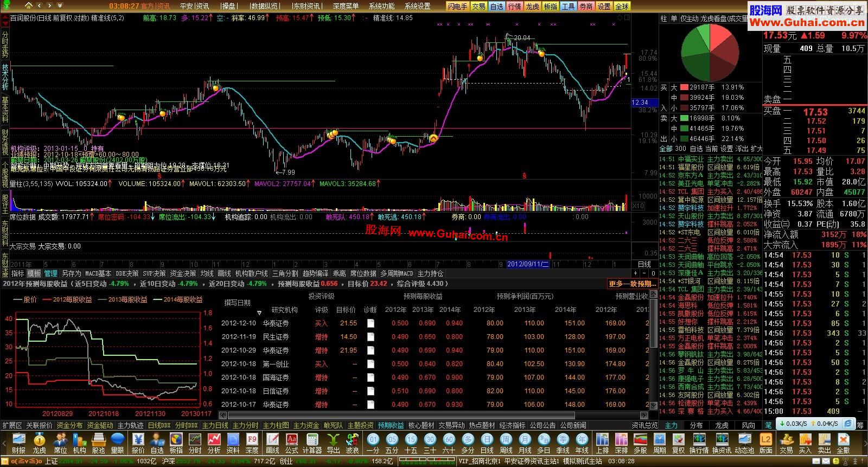
Task: Open the 分析 analysis chart icon
Action: click(214, 443)
